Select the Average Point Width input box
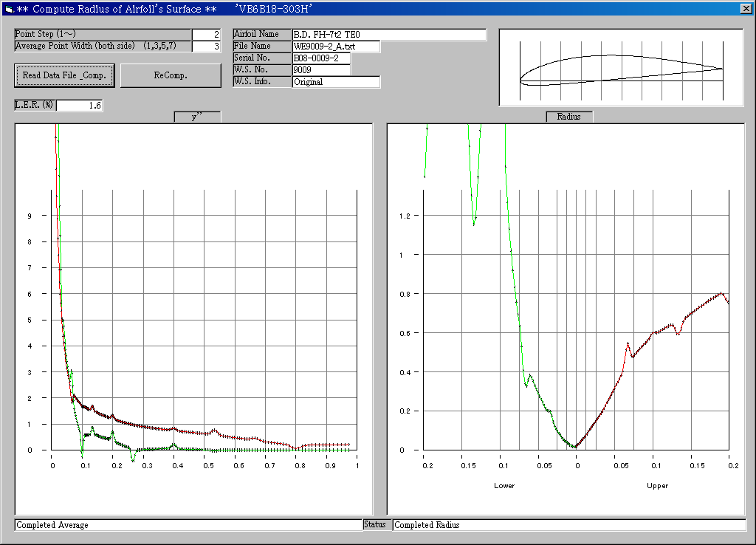Image resolution: width=756 pixels, height=545 pixels. click(x=206, y=47)
